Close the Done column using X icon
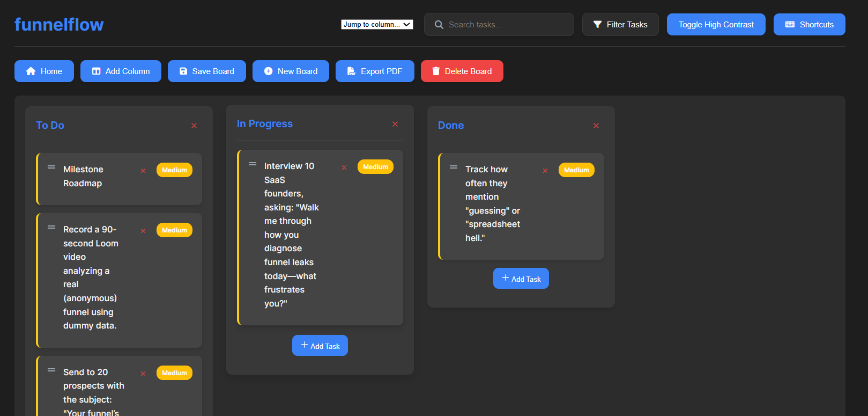 (596, 126)
